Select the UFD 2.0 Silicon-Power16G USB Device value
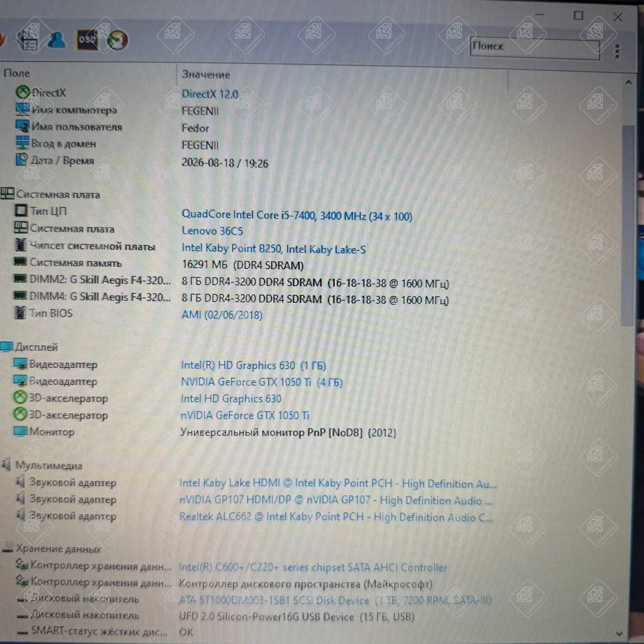644x644 pixels. click(x=297, y=617)
